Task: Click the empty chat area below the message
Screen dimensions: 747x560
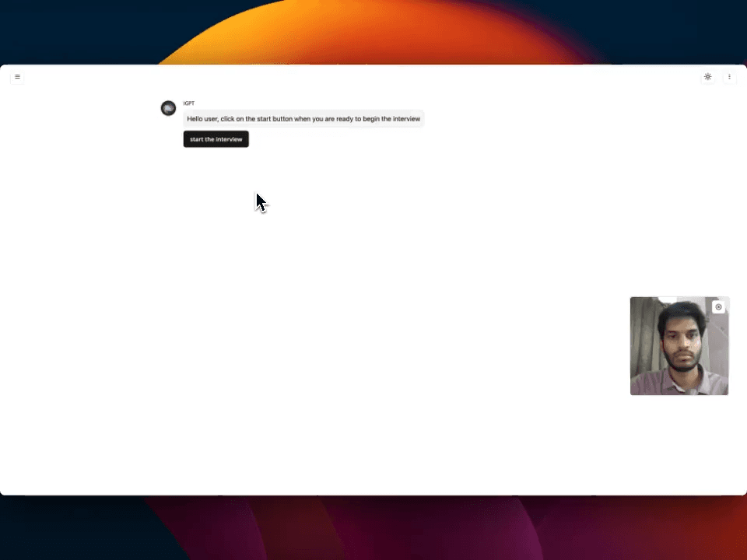Action: click(373, 311)
